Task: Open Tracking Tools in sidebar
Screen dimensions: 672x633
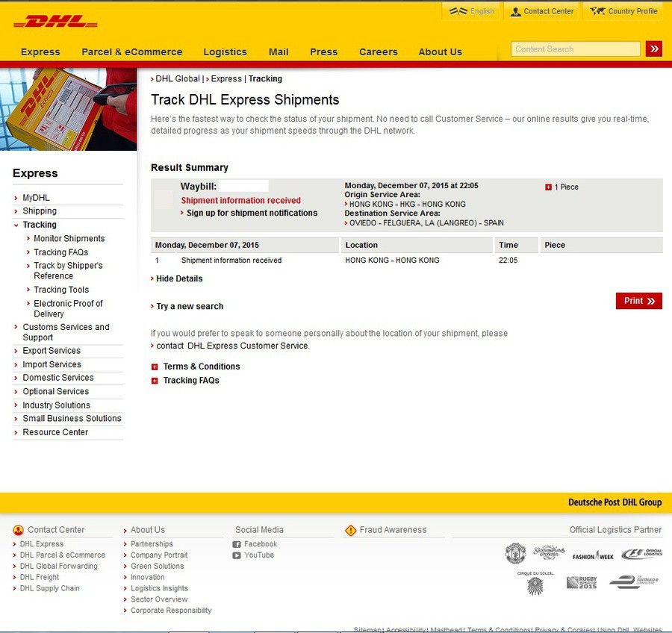Action: coord(61,290)
